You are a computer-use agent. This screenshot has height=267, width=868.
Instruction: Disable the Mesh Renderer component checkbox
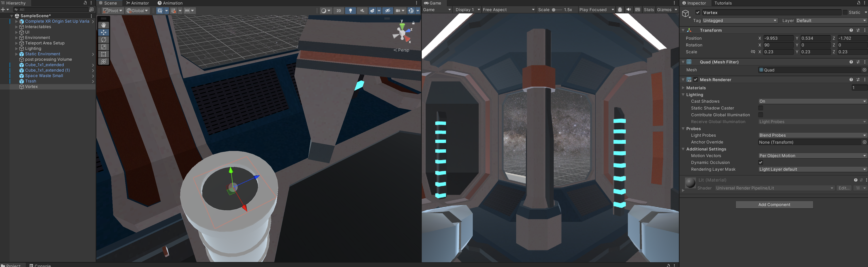click(695, 80)
